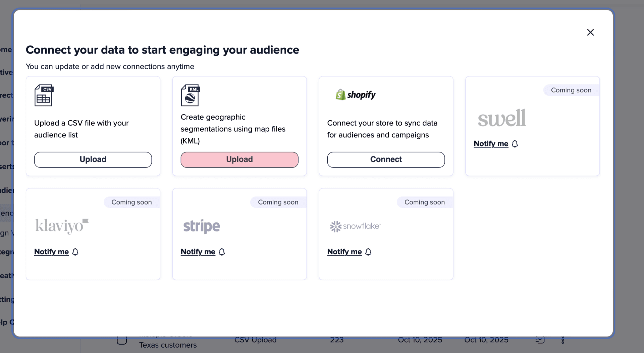Click the Shopify logo
This screenshot has width=644, height=353.
coord(356,95)
